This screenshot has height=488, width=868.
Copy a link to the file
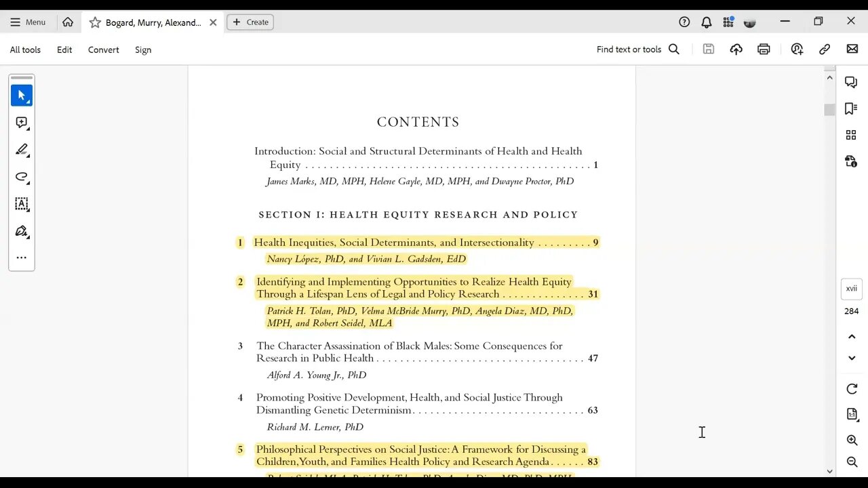pos(825,49)
